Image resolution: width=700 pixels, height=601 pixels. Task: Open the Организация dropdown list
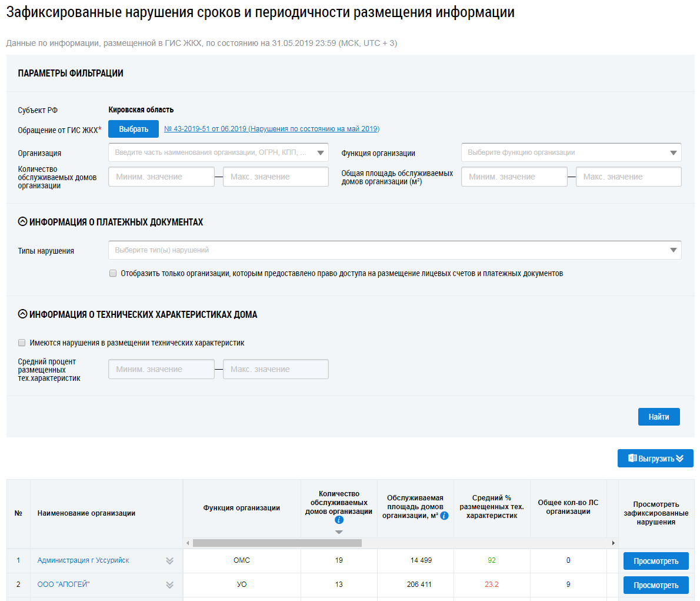321,153
